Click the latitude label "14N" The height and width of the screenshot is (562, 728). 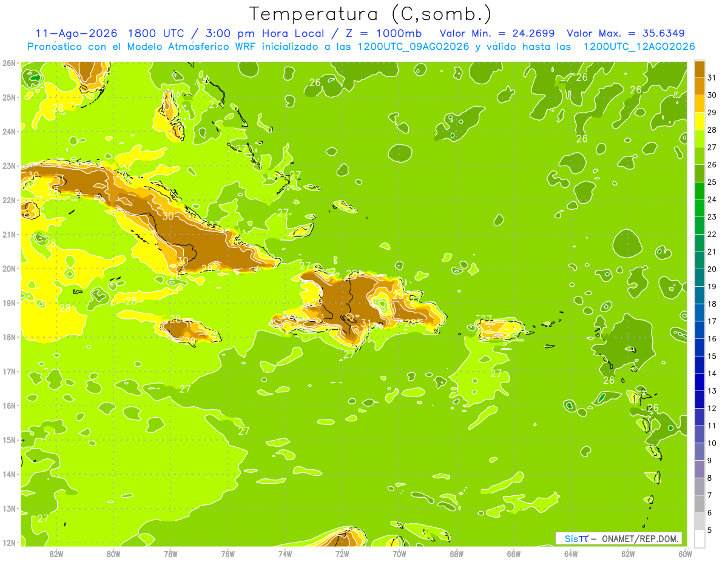9,474
